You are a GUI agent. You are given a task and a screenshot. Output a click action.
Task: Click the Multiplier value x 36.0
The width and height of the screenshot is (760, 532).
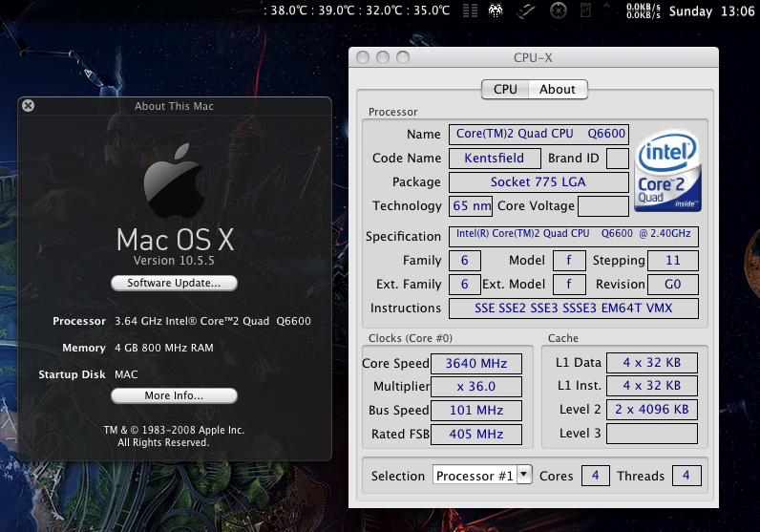click(476, 387)
